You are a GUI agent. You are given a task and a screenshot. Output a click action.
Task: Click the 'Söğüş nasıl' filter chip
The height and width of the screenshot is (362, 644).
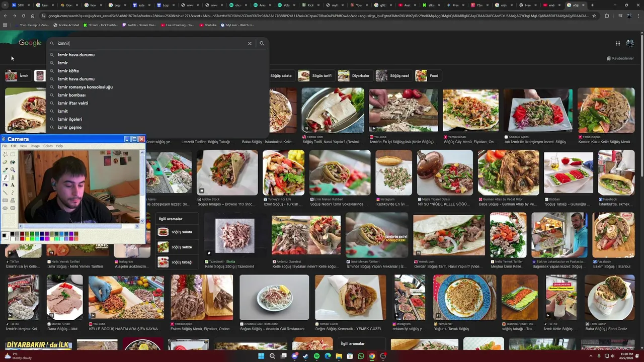(393, 76)
